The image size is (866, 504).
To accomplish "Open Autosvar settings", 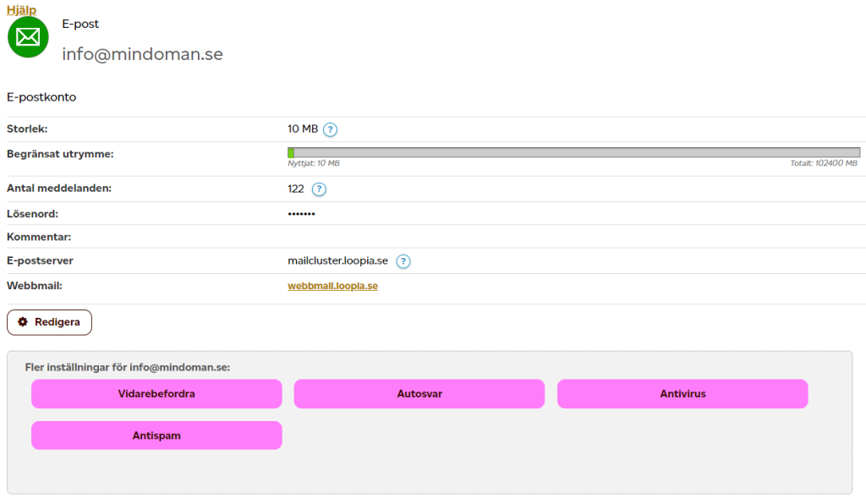I will click(419, 394).
